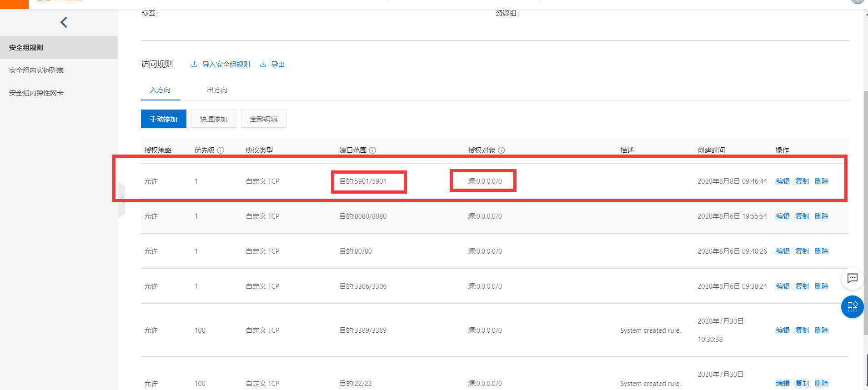Edit the rule for port 8080/8080
Viewport: 868px width, 390px height.
[x=783, y=216]
